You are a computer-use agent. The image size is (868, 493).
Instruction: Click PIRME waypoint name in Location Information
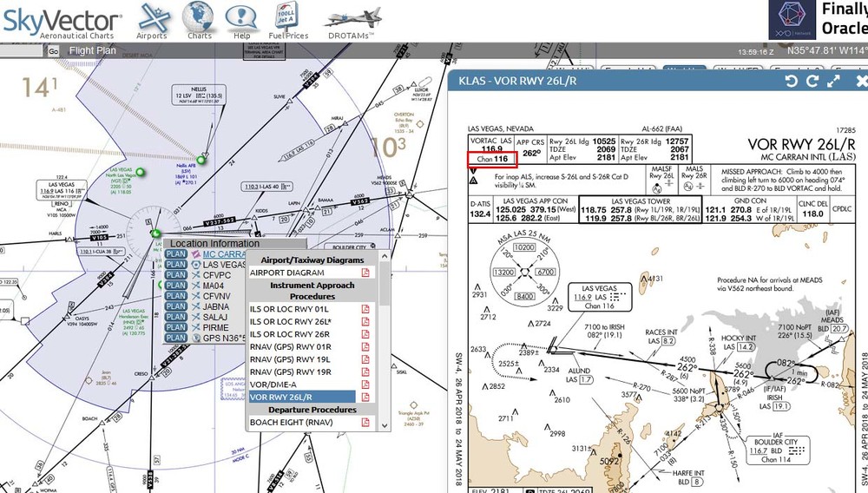[215, 327]
